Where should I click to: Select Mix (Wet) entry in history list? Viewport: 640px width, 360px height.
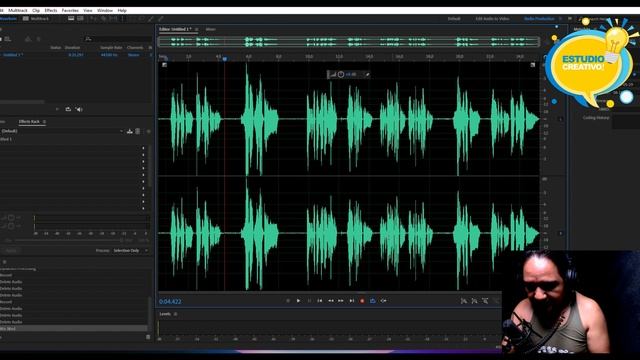click(x=73, y=329)
